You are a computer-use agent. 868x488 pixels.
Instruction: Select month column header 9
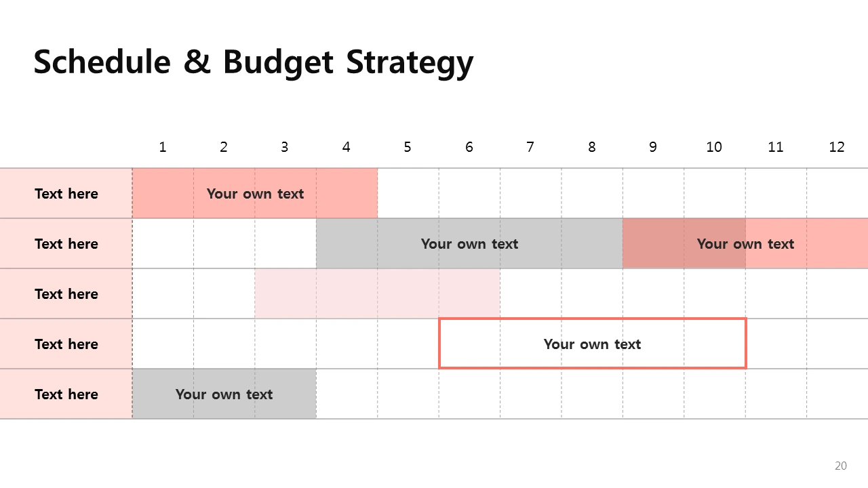[x=653, y=147]
